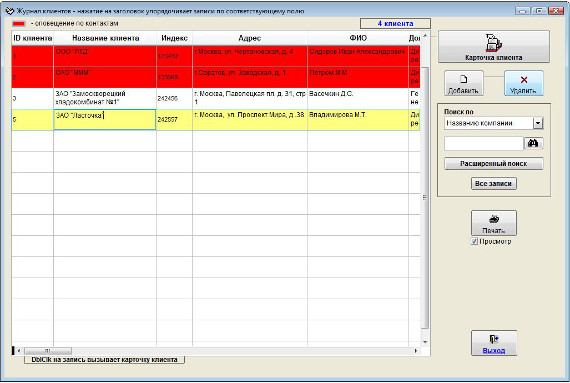Click the vertical scrollbar thumb
Screen dimensions: 570x383
click(425, 198)
